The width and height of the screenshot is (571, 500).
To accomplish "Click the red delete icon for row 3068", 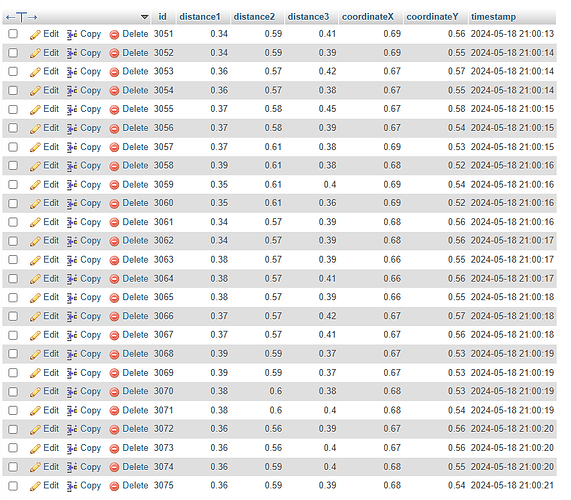I will (x=114, y=355).
